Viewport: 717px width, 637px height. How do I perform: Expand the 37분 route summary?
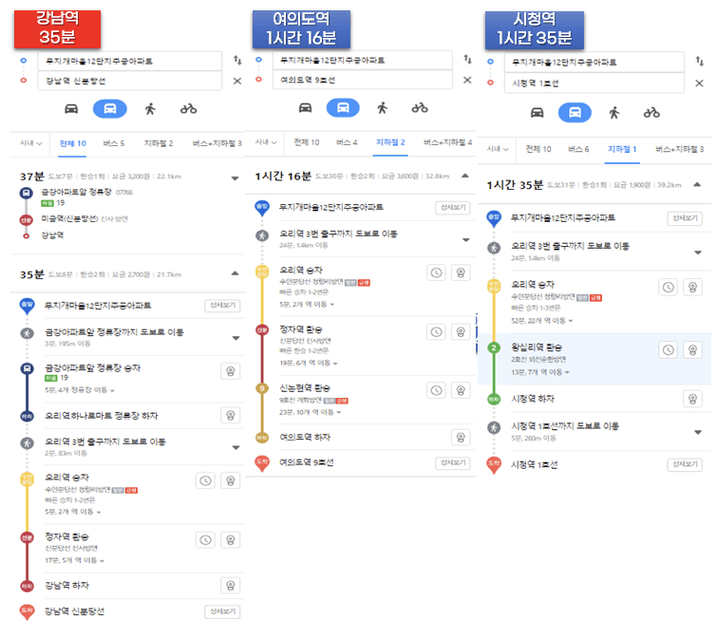pyautogui.click(x=235, y=178)
